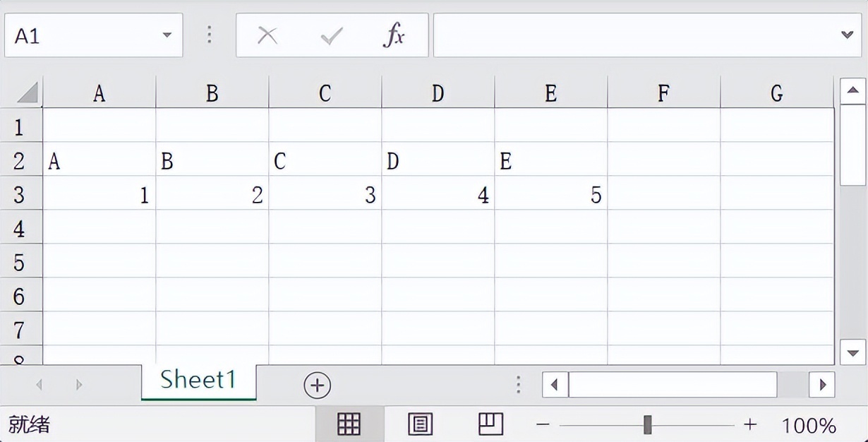
Task: Click the Enter checkmark icon
Action: 331,35
